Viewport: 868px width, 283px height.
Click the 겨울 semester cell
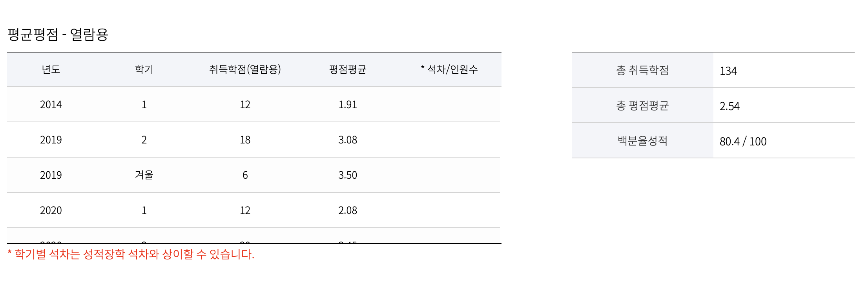[x=144, y=175]
